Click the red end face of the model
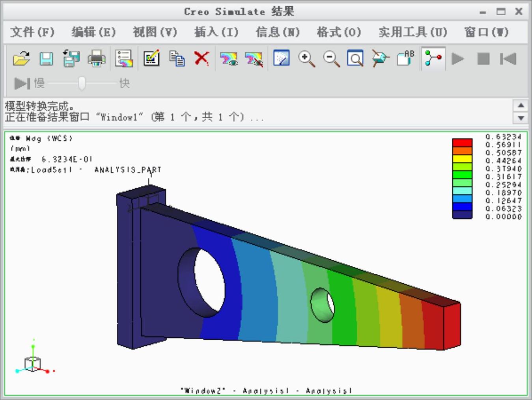Viewport: 532px width, 400px height. pyautogui.click(x=452, y=326)
